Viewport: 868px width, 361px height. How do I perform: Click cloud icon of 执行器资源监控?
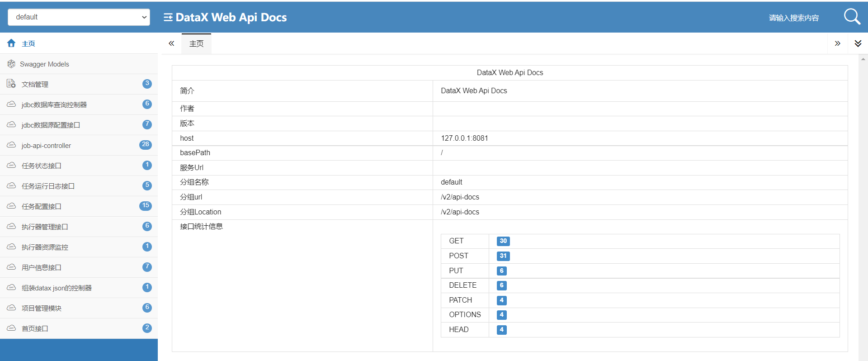(11, 247)
